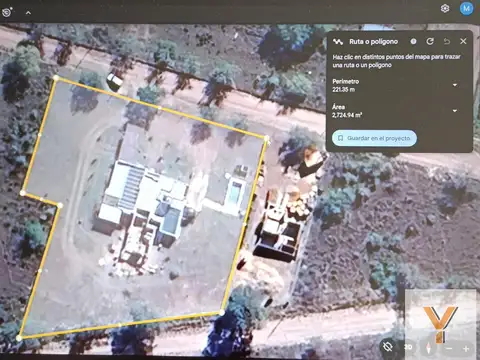The image size is (480, 360).
Task: Open the Perímetro units dropdown
Action: 455,85
